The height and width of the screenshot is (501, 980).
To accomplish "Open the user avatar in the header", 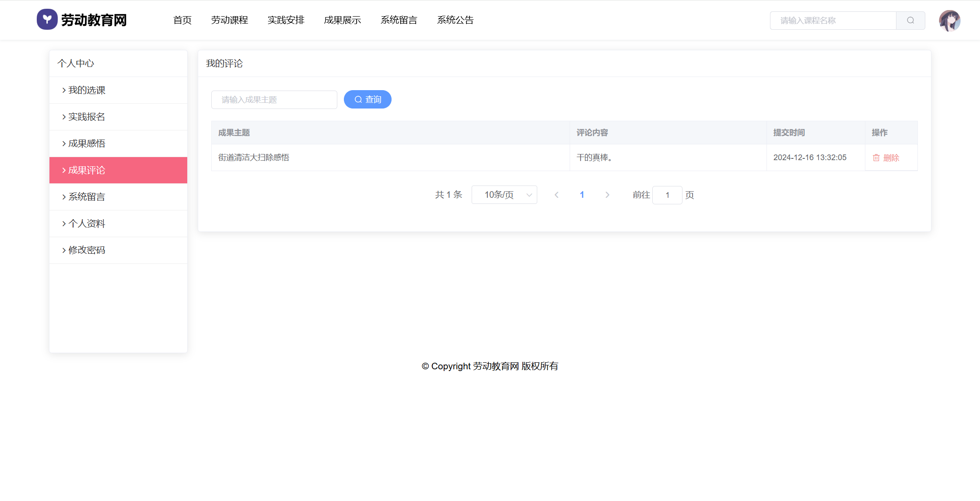I will click(949, 21).
